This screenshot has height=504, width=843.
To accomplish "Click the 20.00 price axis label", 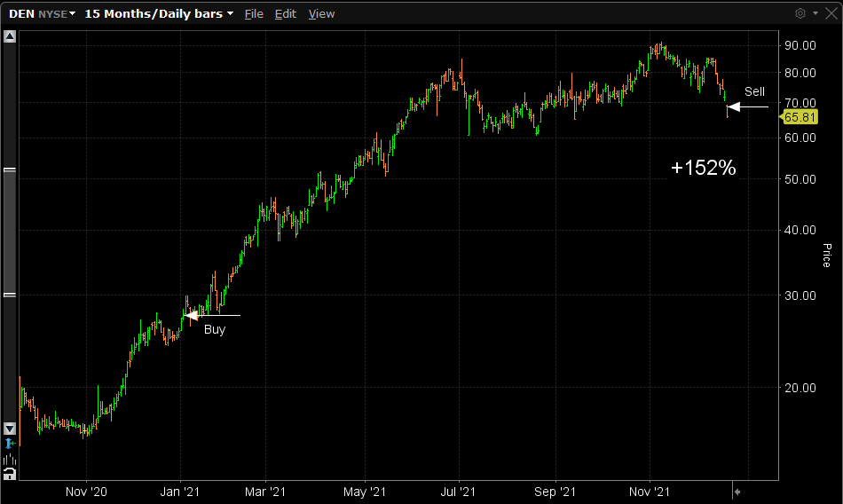I will pyautogui.click(x=800, y=388).
